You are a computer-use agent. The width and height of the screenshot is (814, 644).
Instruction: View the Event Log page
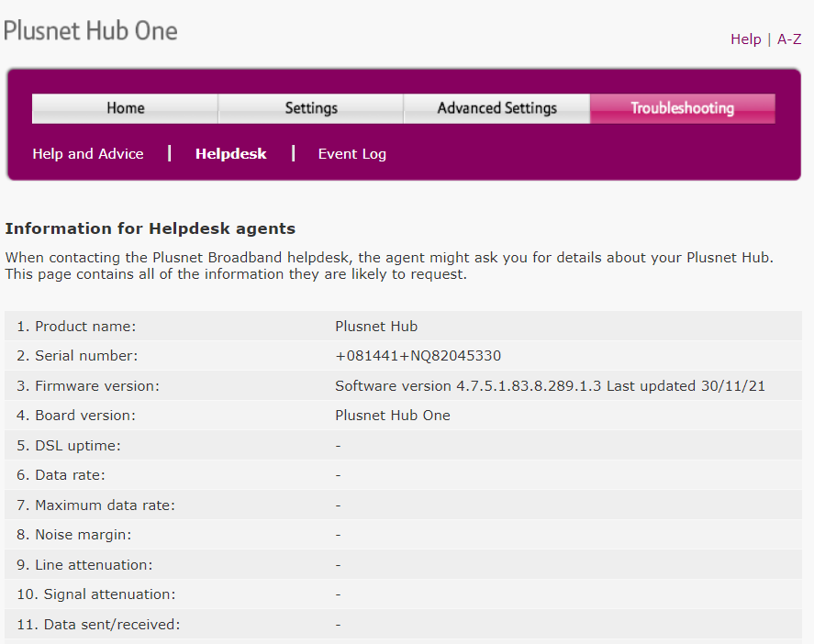tap(351, 153)
